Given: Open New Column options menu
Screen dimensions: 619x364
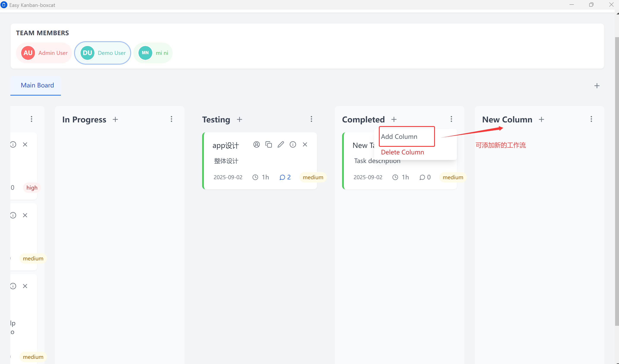Looking at the screenshot, I should click(x=591, y=119).
